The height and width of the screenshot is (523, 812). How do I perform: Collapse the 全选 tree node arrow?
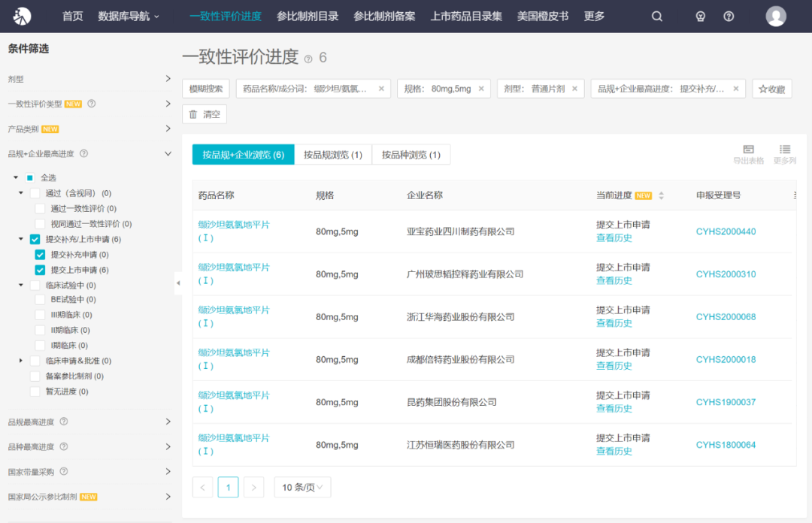[16, 177]
